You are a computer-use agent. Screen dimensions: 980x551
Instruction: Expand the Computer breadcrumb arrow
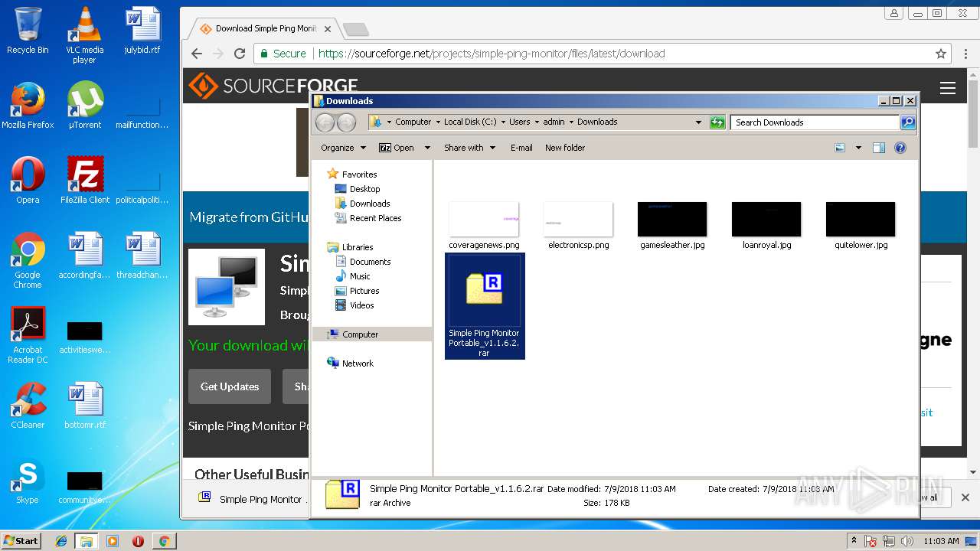point(437,122)
